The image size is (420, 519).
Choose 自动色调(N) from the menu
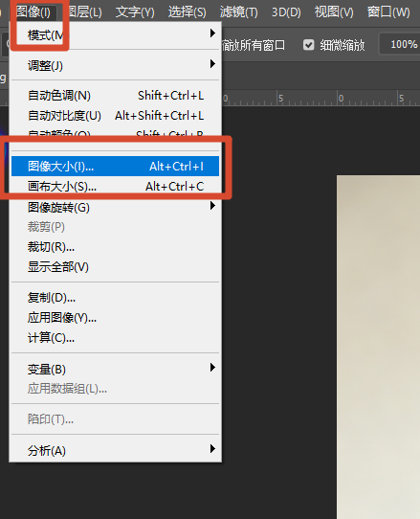[x=115, y=96]
